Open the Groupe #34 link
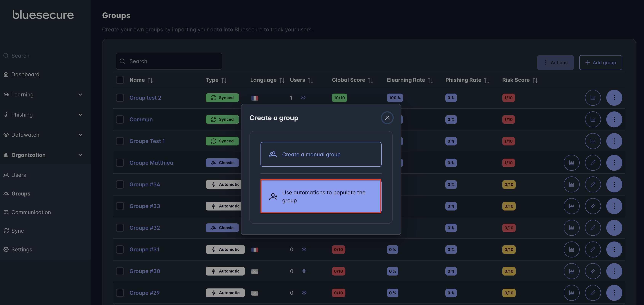This screenshot has width=644, height=305. coord(145,184)
